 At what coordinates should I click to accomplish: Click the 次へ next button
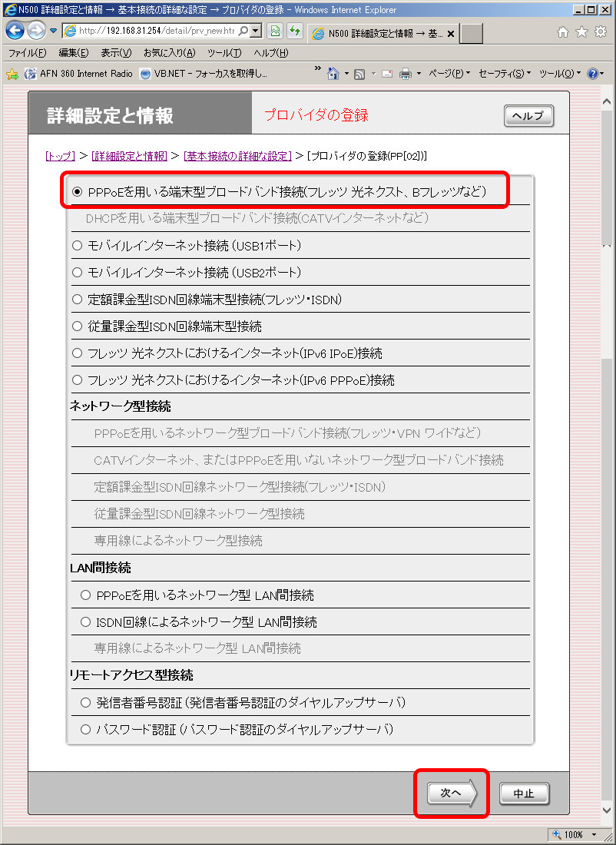tap(452, 794)
